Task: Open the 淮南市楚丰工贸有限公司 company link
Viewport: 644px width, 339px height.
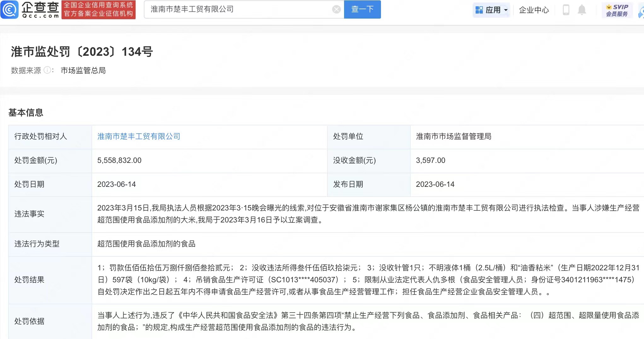Action: (x=139, y=136)
